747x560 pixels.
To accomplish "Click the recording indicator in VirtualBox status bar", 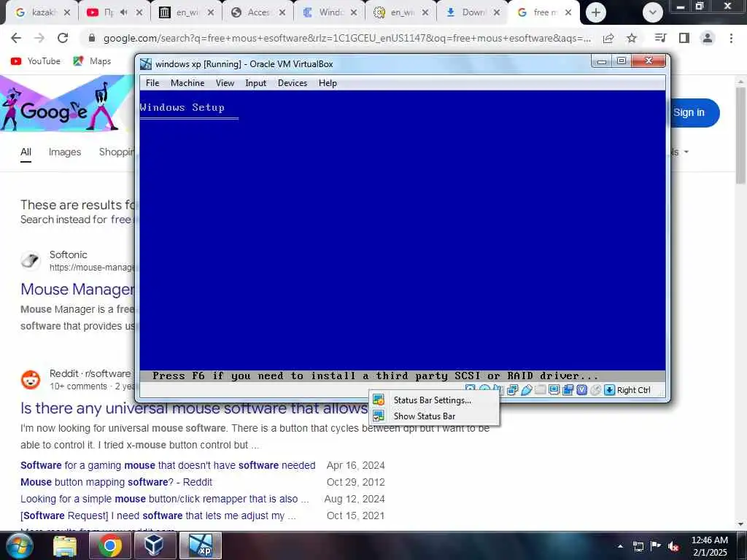I will pos(568,390).
